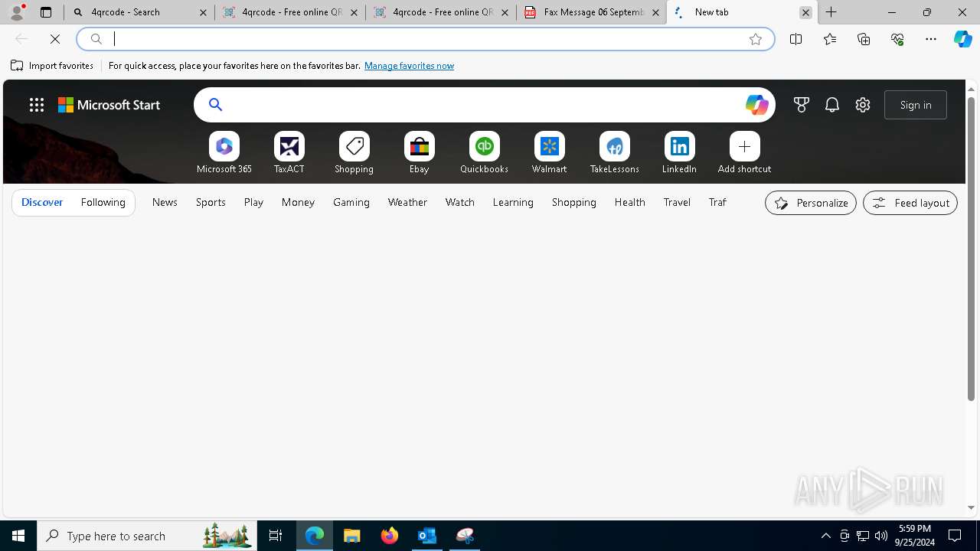This screenshot has height=551, width=980.
Task: Open the notifications bell on Microsoft Start
Action: click(x=832, y=105)
